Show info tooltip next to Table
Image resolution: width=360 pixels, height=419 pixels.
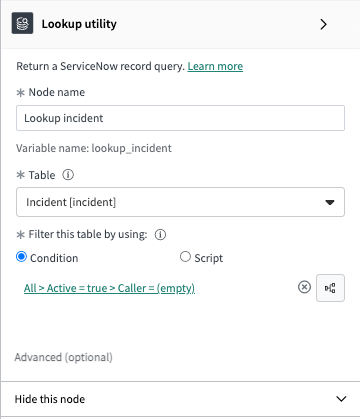click(68, 175)
